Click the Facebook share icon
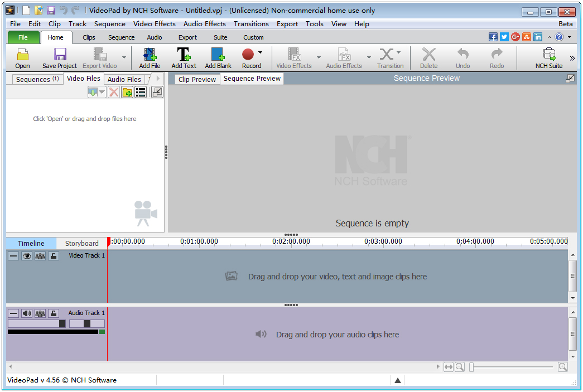The height and width of the screenshot is (392, 583). pos(493,37)
